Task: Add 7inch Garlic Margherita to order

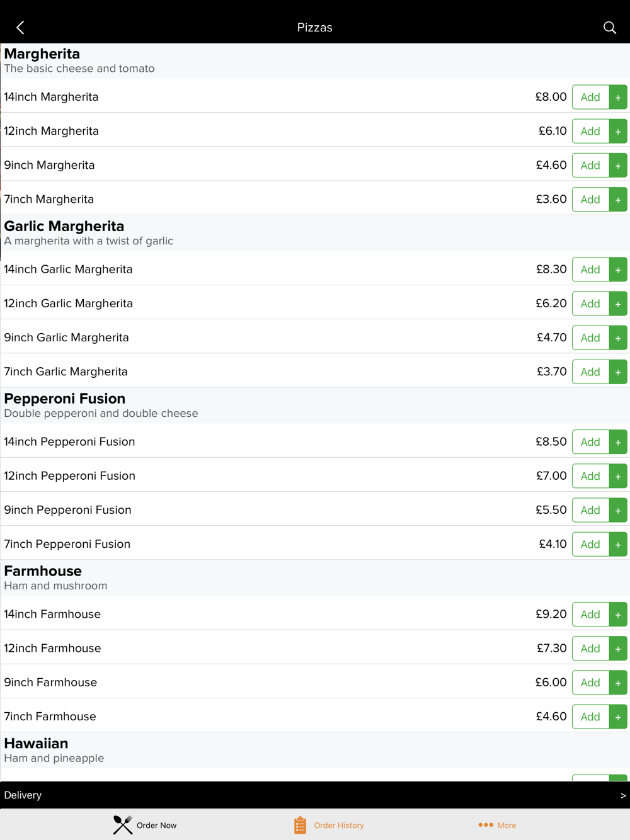Action: [x=590, y=372]
